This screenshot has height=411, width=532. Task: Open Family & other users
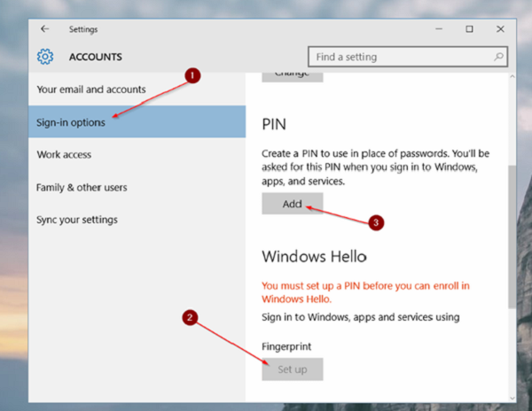82,188
